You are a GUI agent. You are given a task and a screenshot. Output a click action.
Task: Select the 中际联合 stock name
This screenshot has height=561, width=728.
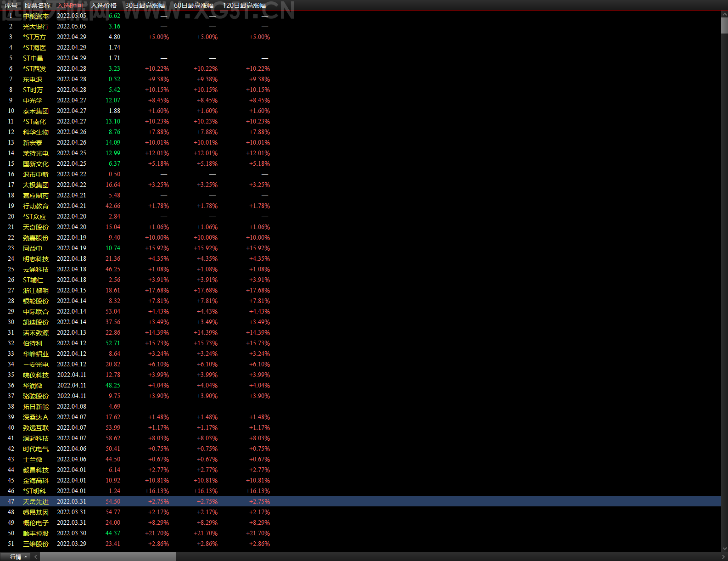tap(36, 312)
